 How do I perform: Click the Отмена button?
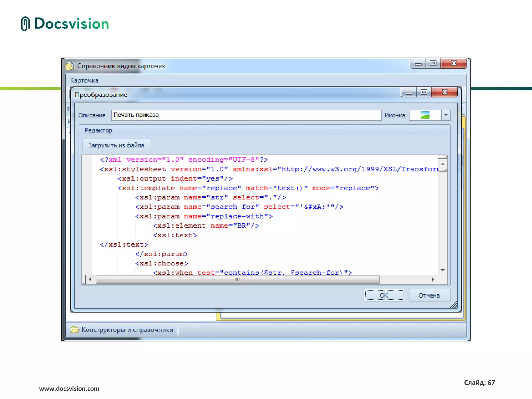tap(429, 295)
